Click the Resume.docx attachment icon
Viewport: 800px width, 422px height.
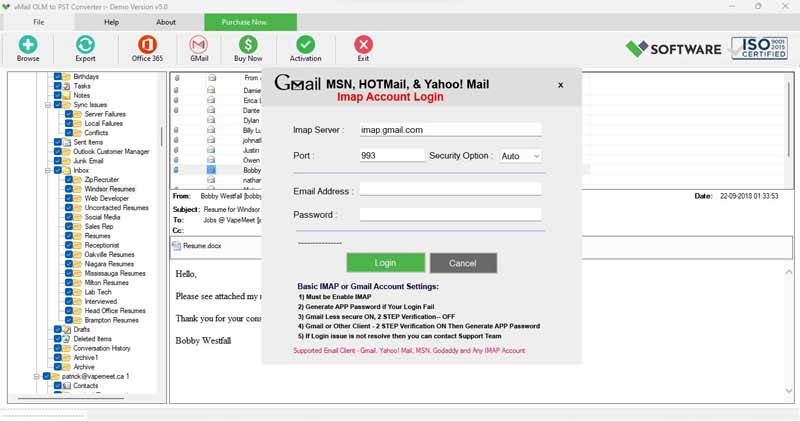tap(177, 246)
